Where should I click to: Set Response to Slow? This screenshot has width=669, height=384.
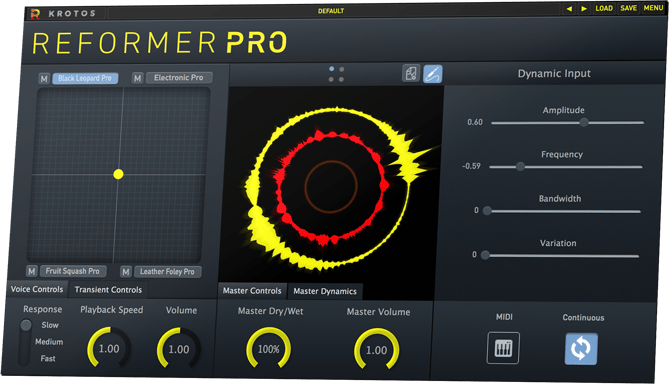point(50,325)
